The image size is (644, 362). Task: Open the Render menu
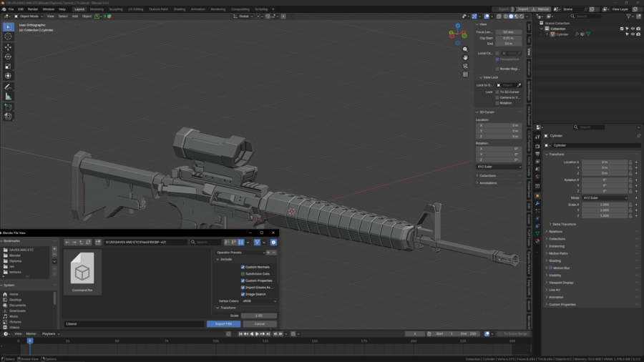click(x=33, y=9)
